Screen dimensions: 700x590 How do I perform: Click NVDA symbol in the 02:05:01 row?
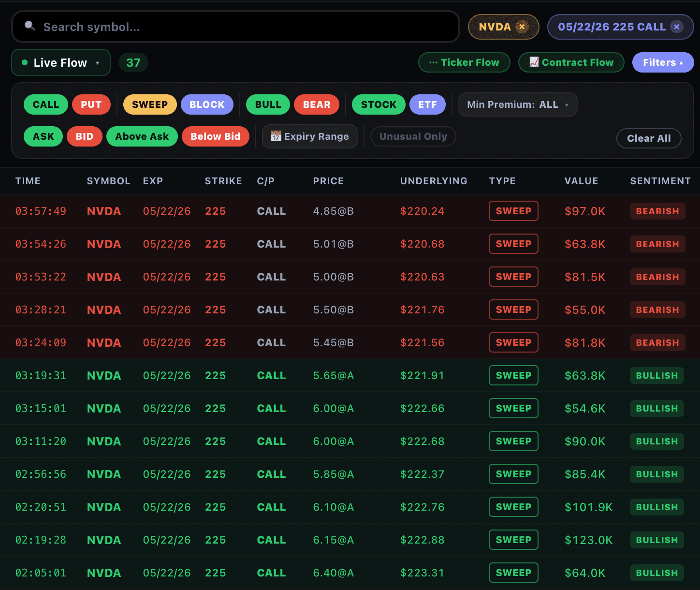tap(104, 573)
